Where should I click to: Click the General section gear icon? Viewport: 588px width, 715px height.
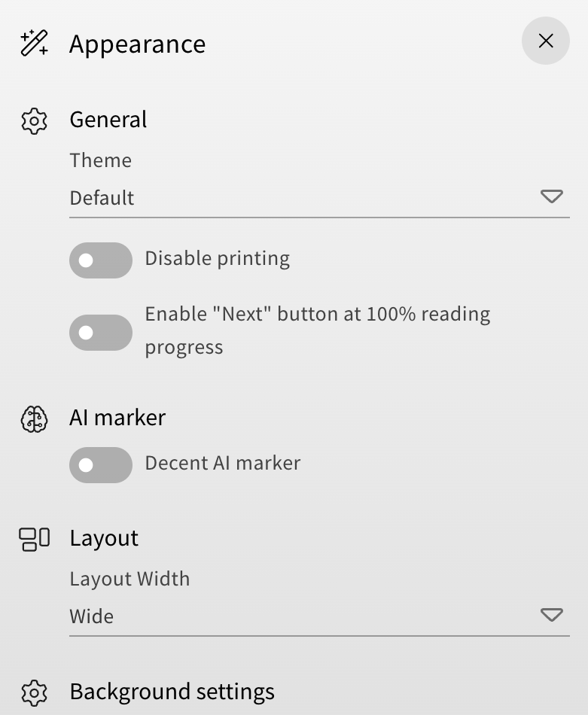pyautogui.click(x=35, y=120)
